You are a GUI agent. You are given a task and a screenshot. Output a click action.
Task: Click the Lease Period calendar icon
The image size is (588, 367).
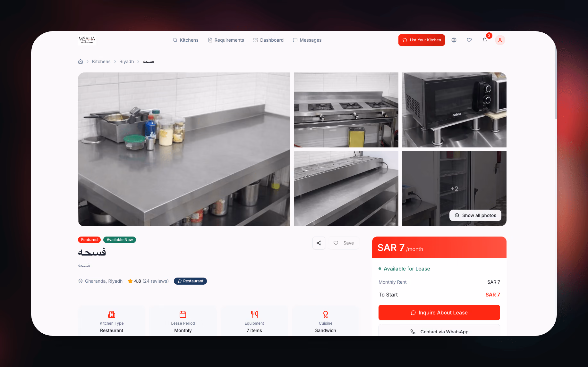(183, 314)
